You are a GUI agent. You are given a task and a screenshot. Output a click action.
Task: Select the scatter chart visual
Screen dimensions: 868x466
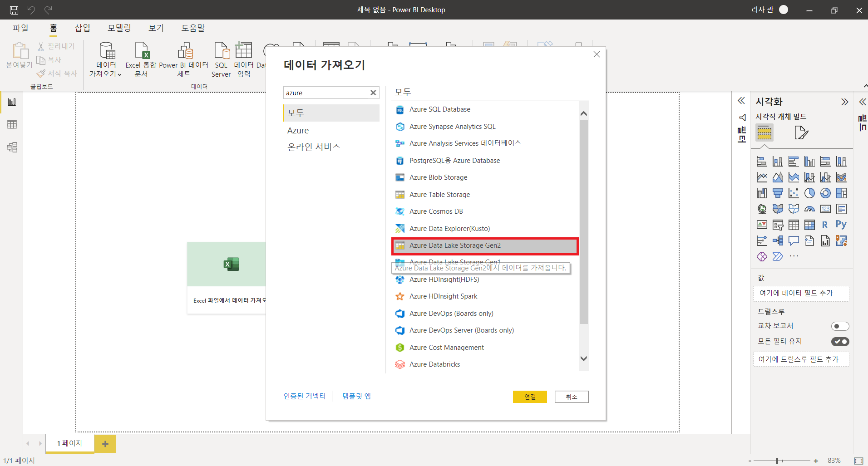pyautogui.click(x=794, y=193)
